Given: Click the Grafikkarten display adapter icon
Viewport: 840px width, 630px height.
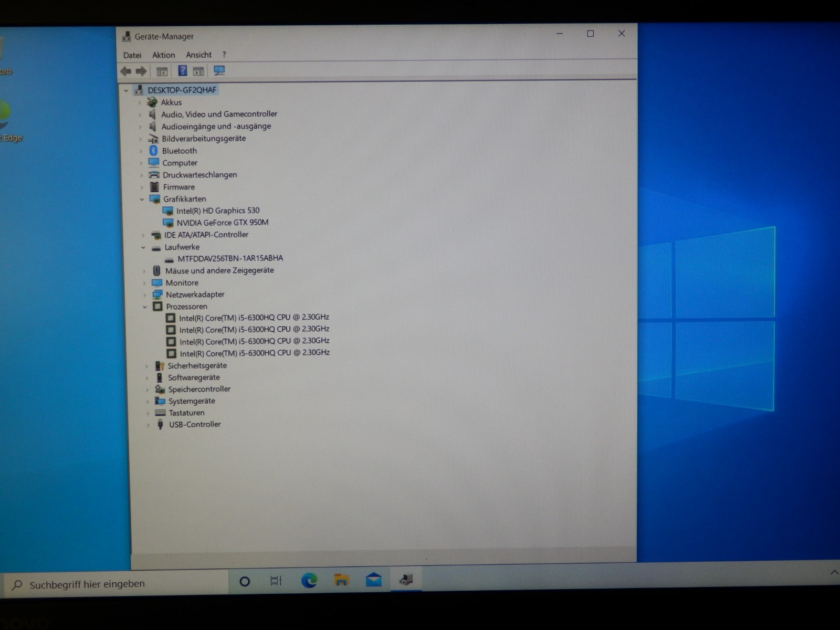Looking at the screenshot, I should pos(154,199).
